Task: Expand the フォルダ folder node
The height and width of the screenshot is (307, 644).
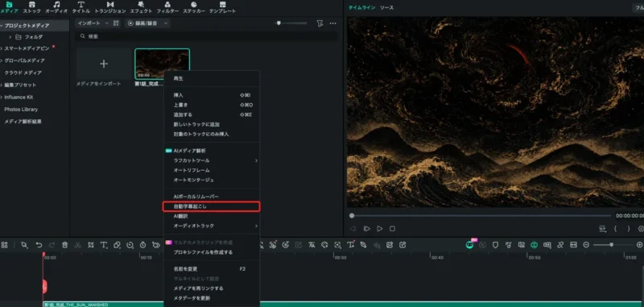Action: coord(10,37)
